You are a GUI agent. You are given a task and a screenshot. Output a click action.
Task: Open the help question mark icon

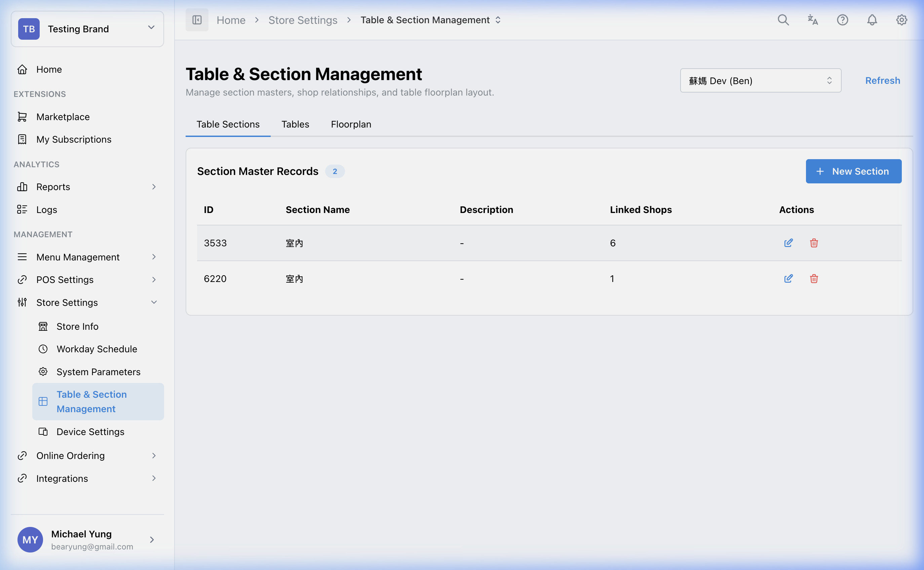[842, 20]
